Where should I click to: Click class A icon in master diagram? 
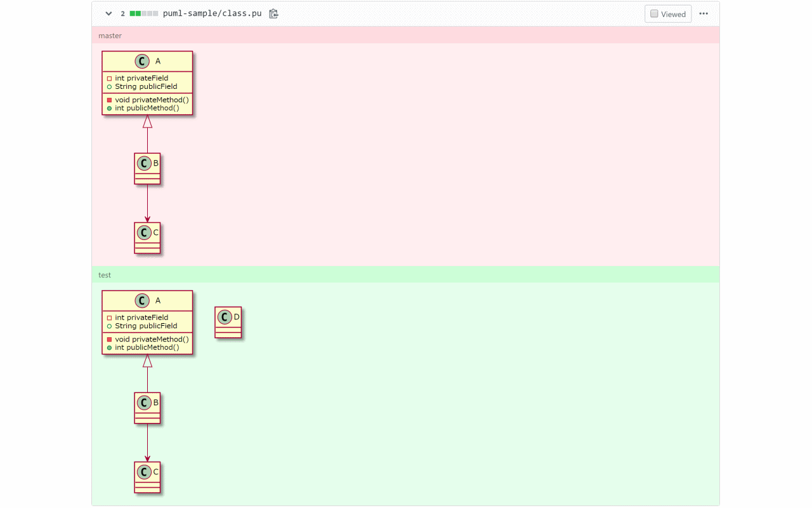click(142, 61)
